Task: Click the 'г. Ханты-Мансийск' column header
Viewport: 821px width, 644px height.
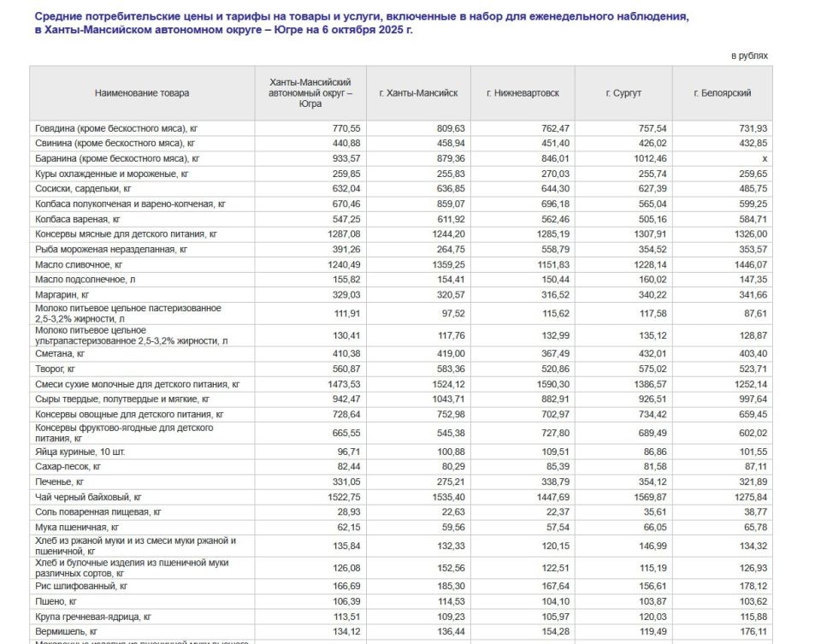Action: (x=418, y=92)
